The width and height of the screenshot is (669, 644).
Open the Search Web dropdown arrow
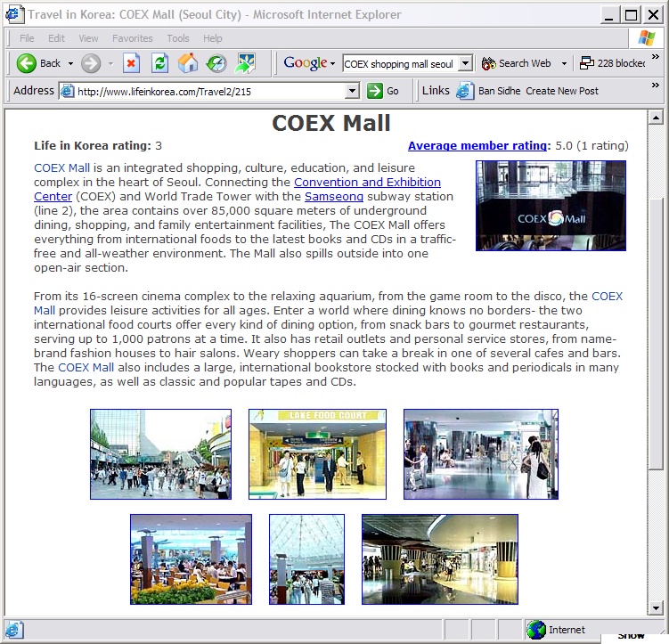(x=564, y=63)
